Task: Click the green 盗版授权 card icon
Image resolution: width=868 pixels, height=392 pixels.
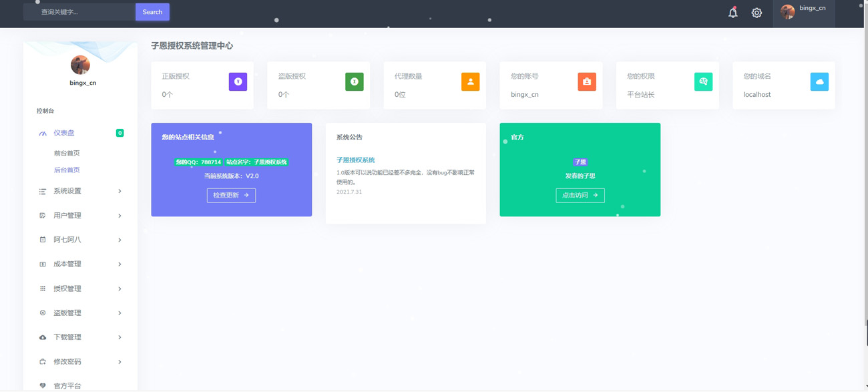Action: click(354, 81)
